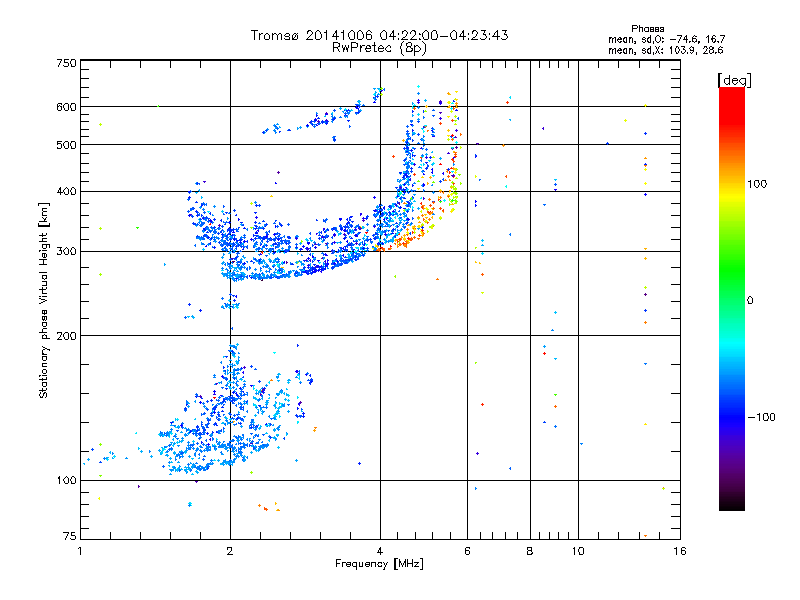Click the height axis tick "500"
The width and height of the screenshot is (800, 600).
coord(66,145)
